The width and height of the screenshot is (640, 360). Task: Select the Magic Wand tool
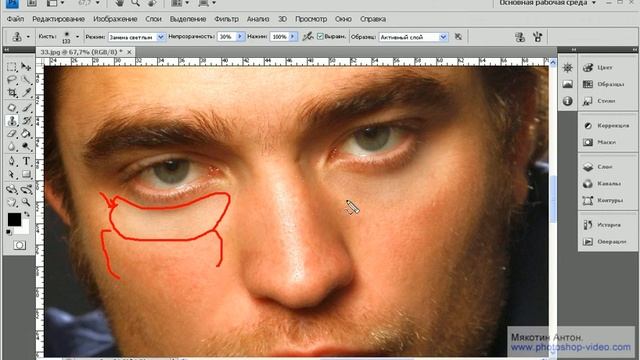point(27,80)
